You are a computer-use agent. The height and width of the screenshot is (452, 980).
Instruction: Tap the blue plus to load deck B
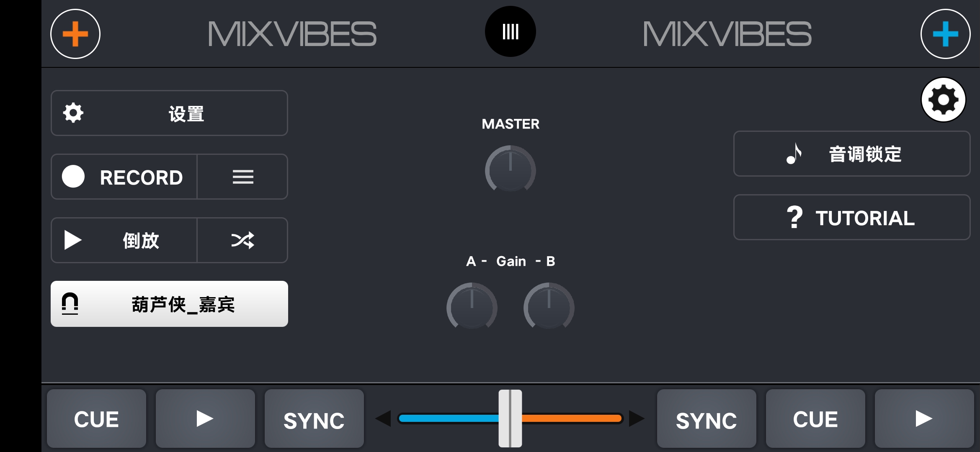click(x=945, y=34)
